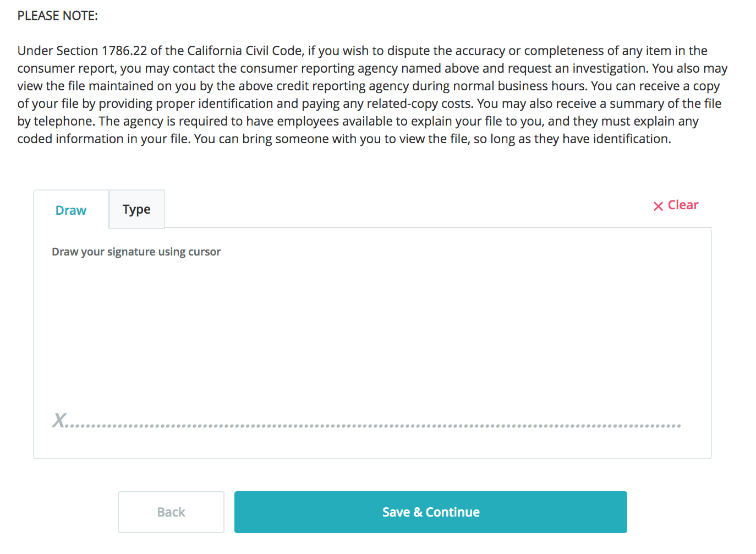The height and width of the screenshot is (554, 756).
Task: Click the PLEASE NOTE heading
Action: click(x=57, y=15)
